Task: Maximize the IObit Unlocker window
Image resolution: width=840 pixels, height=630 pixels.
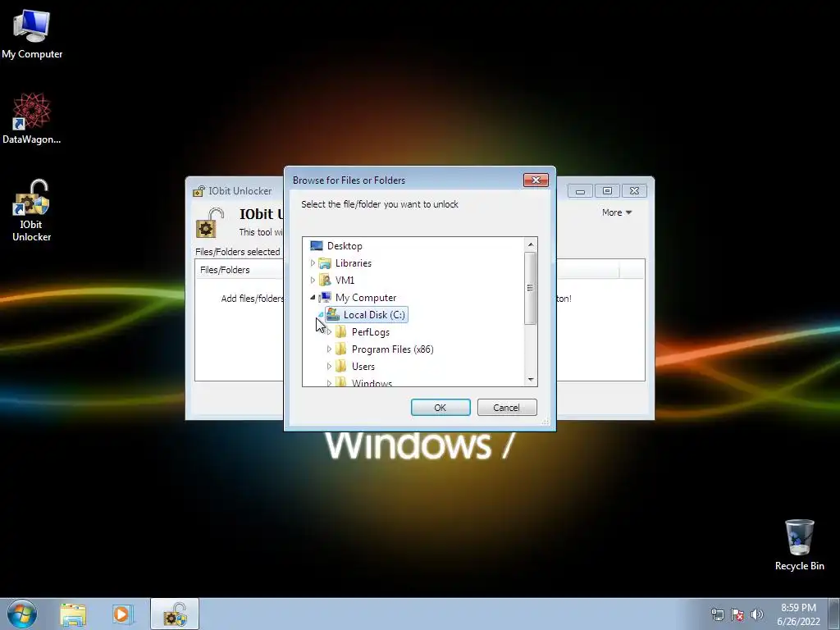Action: (608, 191)
